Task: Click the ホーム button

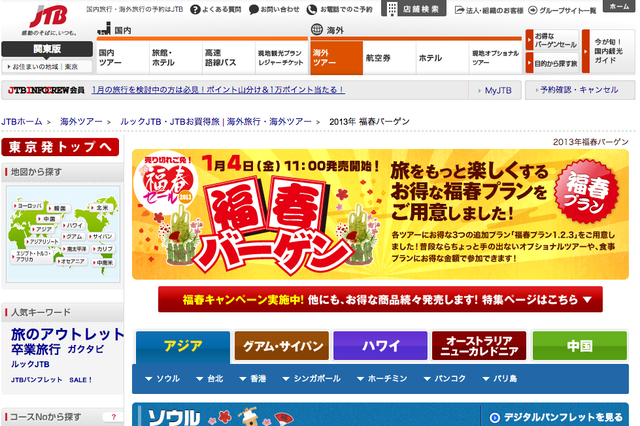Action: point(619,7)
